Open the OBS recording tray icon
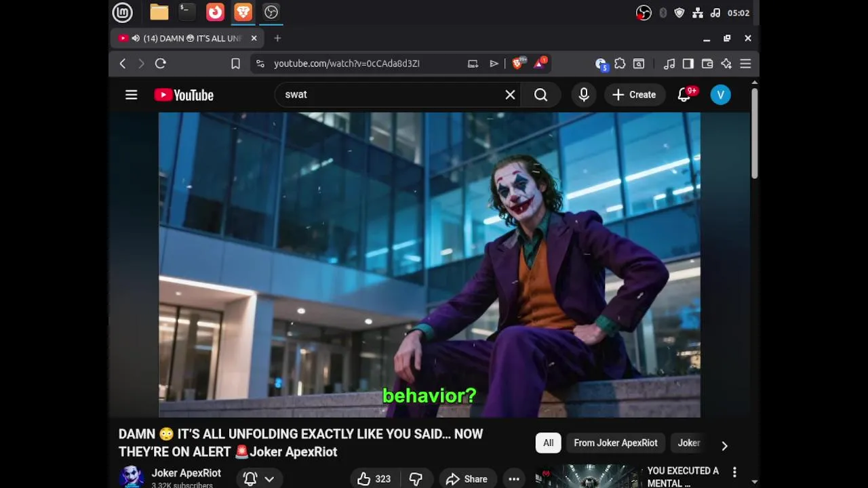Screen dimensions: 868x488 coord(644,13)
